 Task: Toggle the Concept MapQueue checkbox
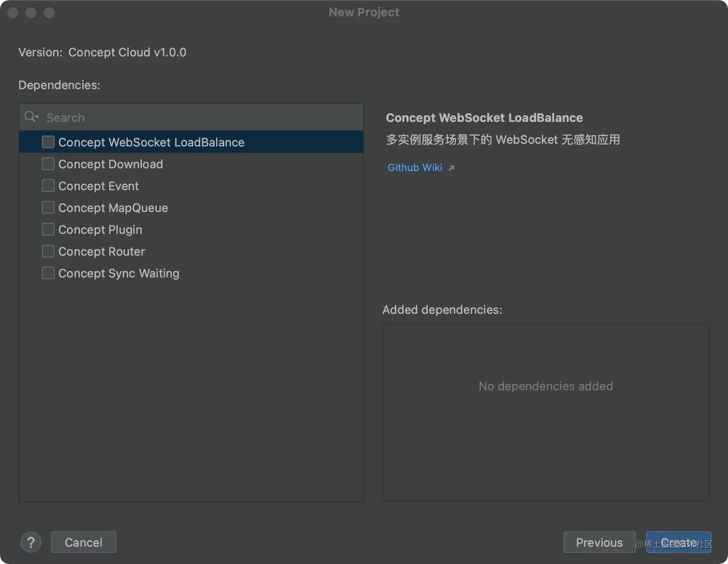point(48,207)
